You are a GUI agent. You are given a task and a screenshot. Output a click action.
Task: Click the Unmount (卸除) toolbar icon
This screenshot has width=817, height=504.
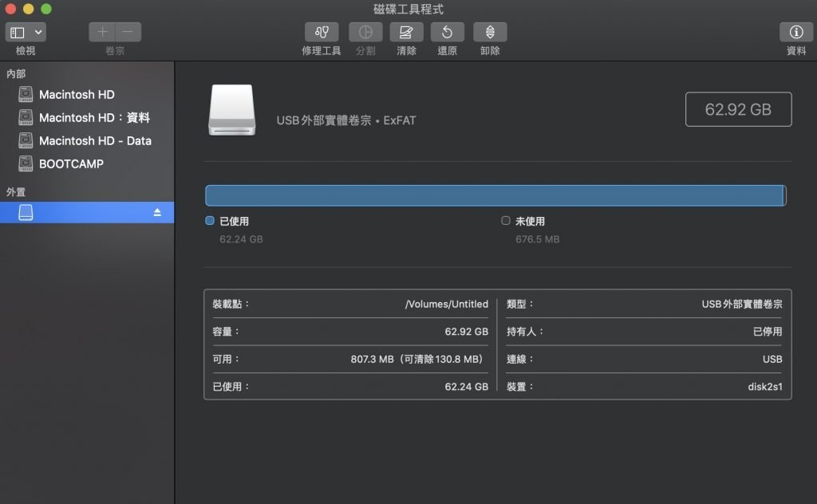[490, 32]
